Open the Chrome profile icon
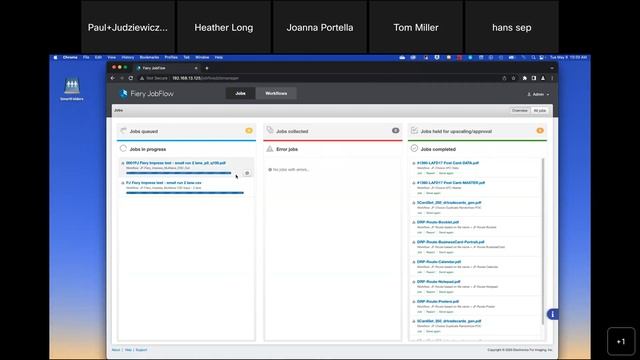Viewport: 640px width, 360px height. (x=543, y=78)
